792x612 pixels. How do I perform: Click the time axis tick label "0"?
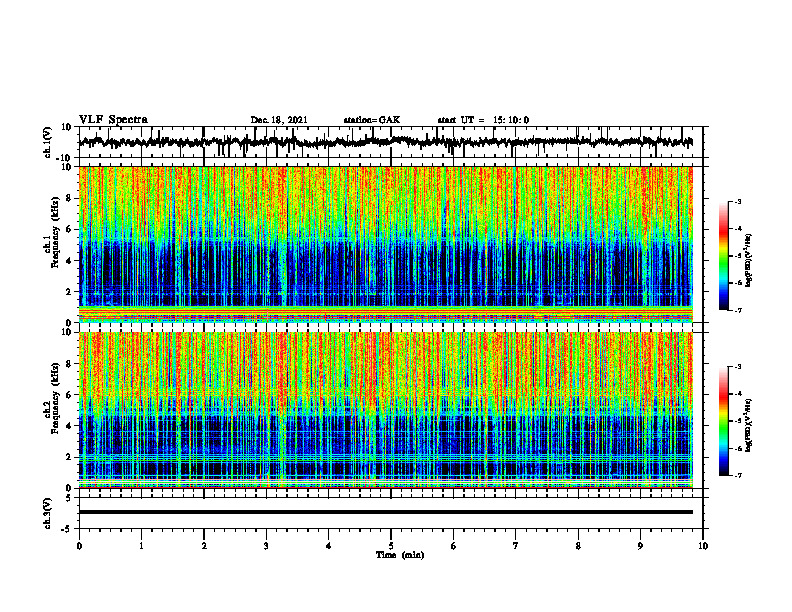(79, 546)
